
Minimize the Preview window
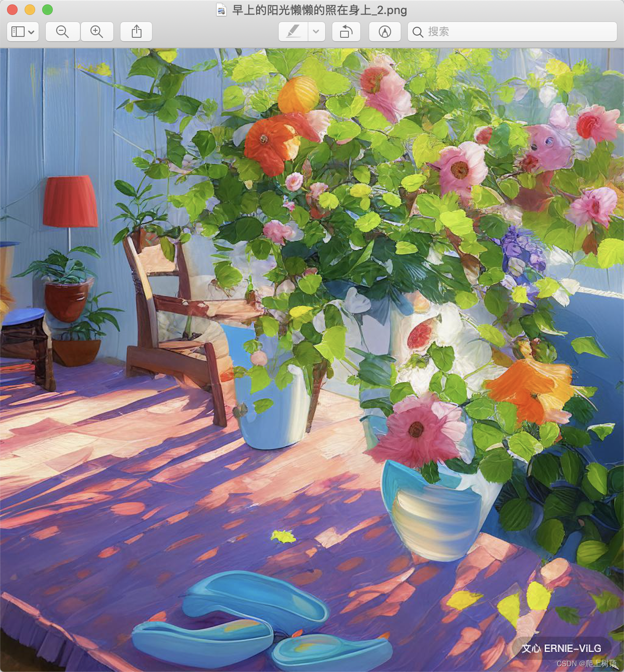[30, 9]
